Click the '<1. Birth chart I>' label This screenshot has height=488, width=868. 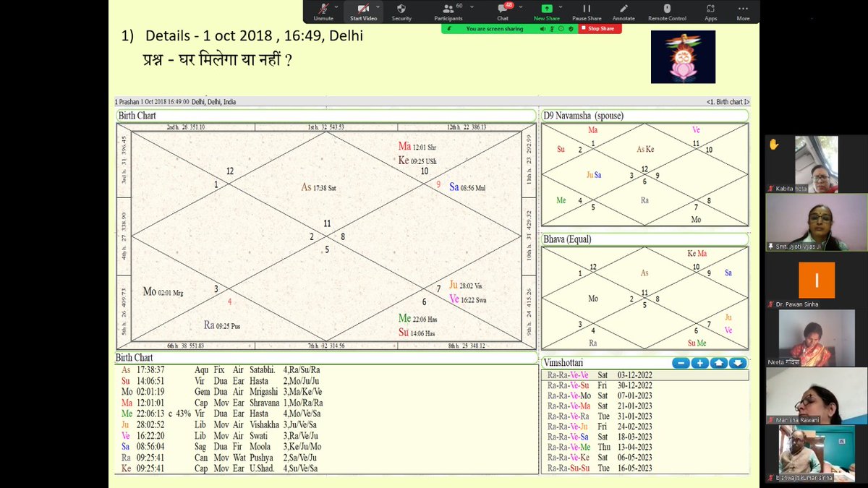tap(728, 102)
